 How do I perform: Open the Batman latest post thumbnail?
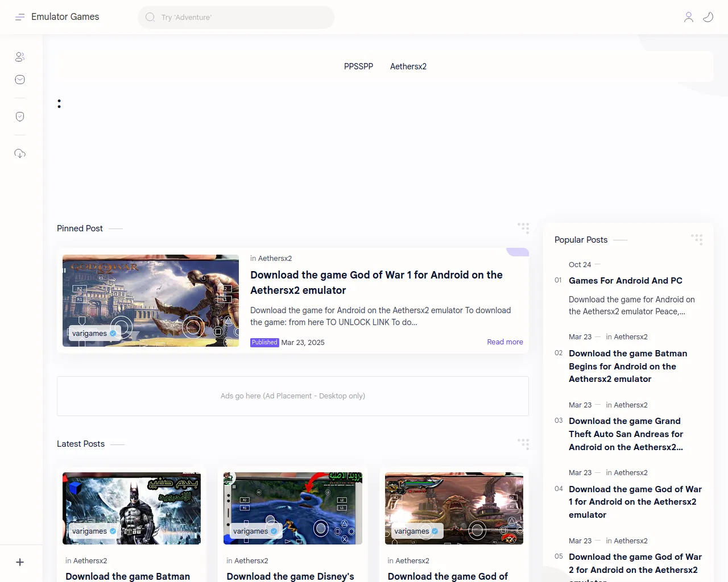(x=131, y=508)
